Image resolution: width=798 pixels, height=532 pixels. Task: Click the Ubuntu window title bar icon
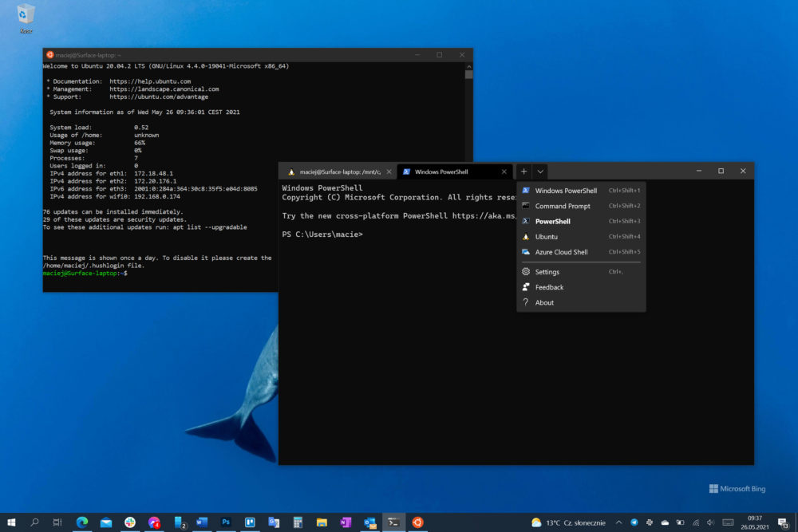[x=49, y=55]
